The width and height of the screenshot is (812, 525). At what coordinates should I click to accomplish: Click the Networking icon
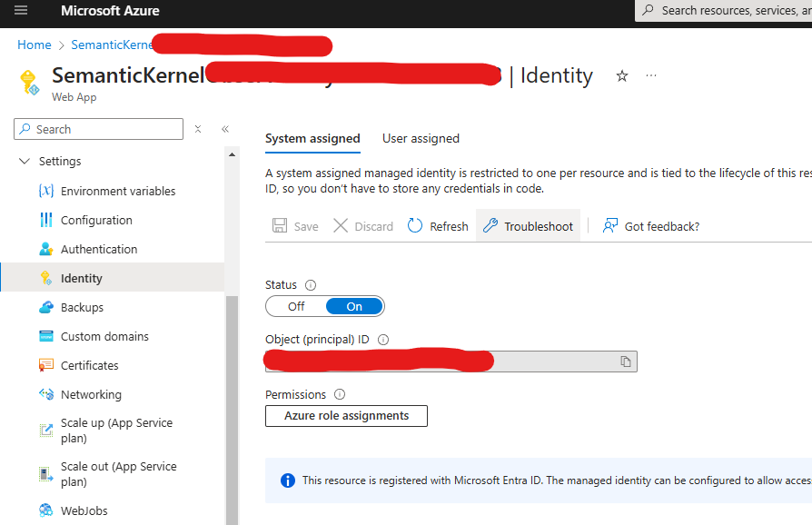(46, 394)
